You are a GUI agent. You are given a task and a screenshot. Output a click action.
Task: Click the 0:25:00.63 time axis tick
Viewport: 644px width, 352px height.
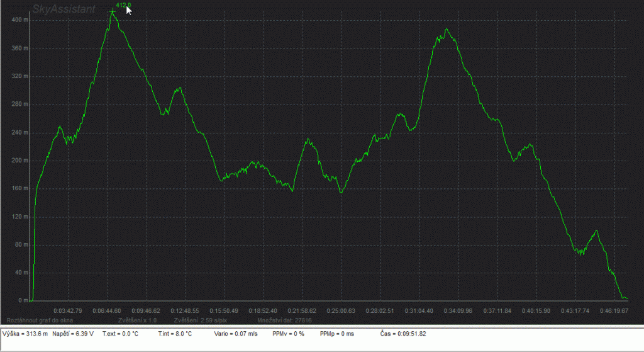[x=341, y=311]
